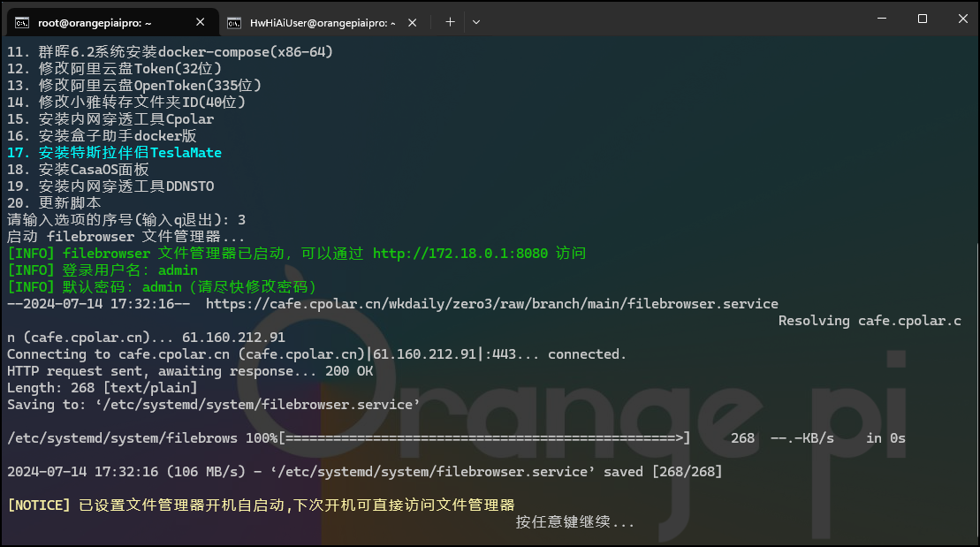Click line 12 修改阿里云盘Token(32位)

pos(114,69)
